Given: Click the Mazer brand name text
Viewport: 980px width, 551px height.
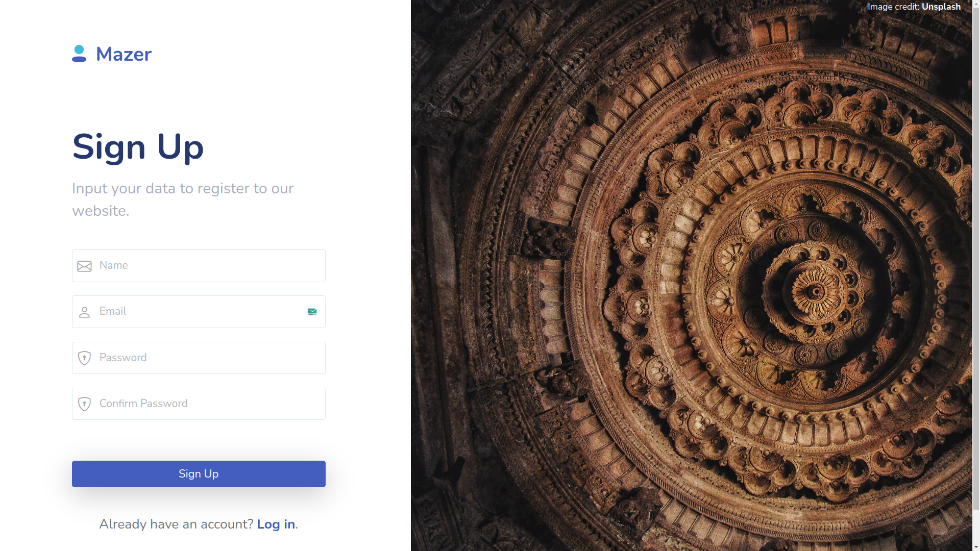Looking at the screenshot, I should click(x=124, y=55).
